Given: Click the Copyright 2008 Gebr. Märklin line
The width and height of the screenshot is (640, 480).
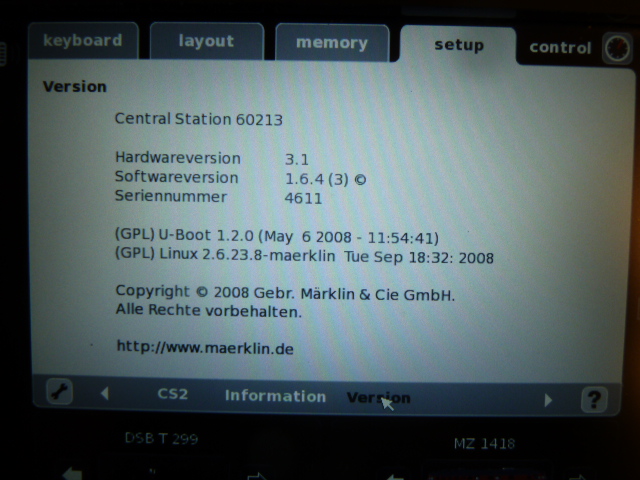Looking at the screenshot, I should (x=285, y=293).
